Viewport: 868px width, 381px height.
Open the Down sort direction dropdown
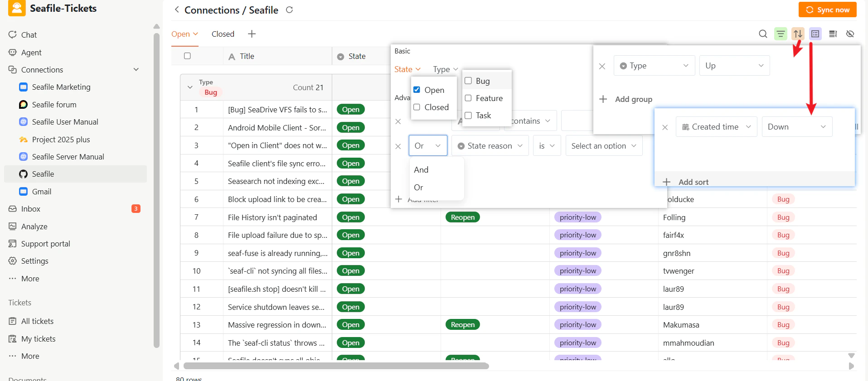pos(797,127)
